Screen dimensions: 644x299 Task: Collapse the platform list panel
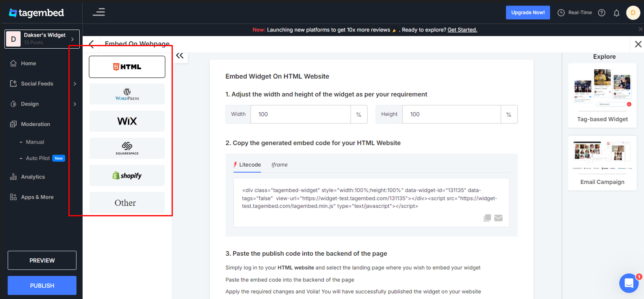click(180, 55)
